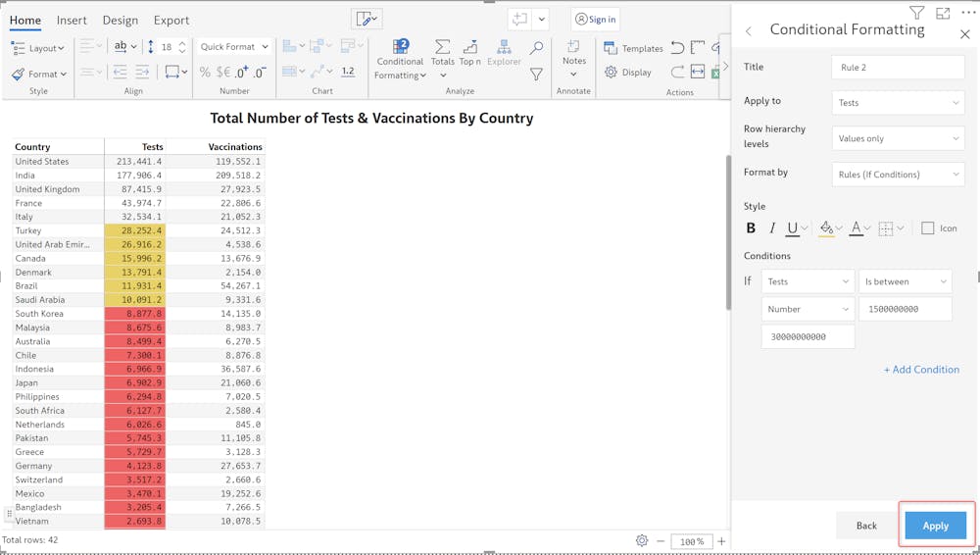This screenshot has width=980, height=555.
Task: Click the Add Condition link
Action: click(x=921, y=370)
